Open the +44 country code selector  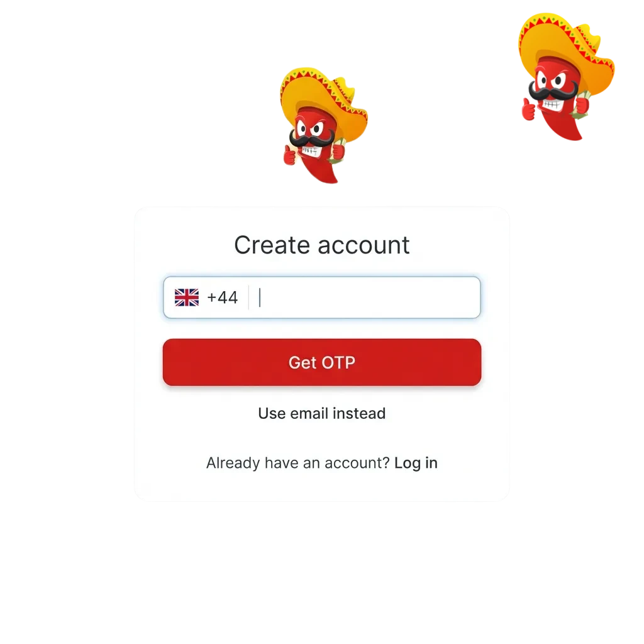[x=206, y=297]
